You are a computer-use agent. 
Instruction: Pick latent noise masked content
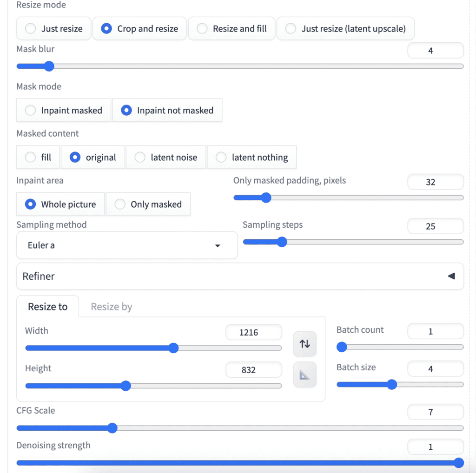pyautogui.click(x=166, y=157)
